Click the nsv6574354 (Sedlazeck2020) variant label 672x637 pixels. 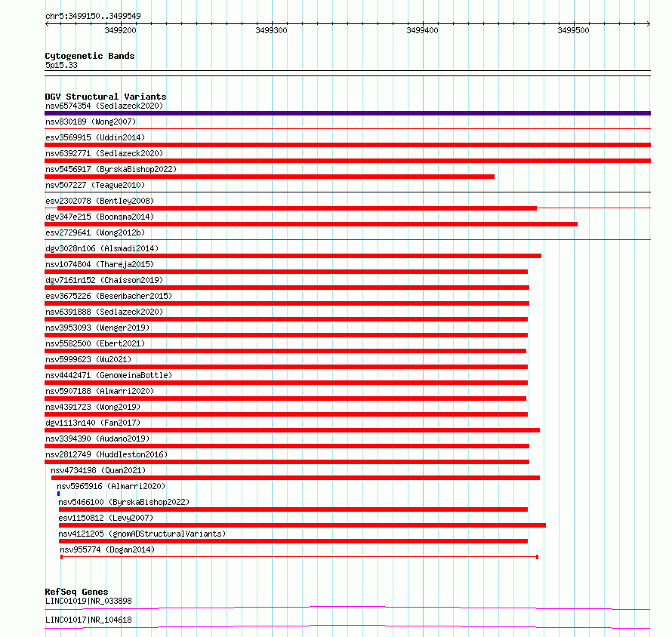click(104, 106)
